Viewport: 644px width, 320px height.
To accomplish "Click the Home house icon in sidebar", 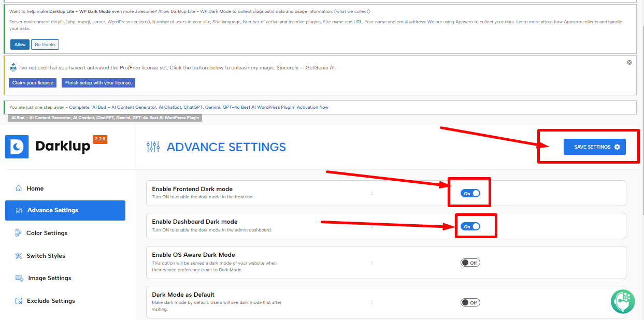I will 19,188.
